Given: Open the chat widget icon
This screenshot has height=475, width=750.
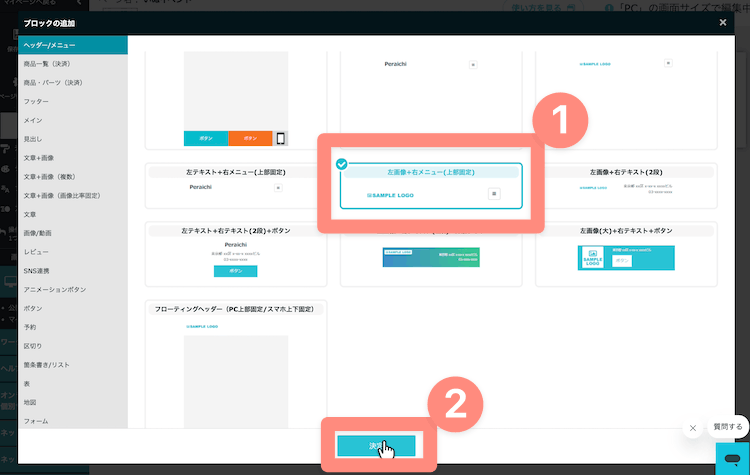Looking at the screenshot, I should (x=732, y=459).
